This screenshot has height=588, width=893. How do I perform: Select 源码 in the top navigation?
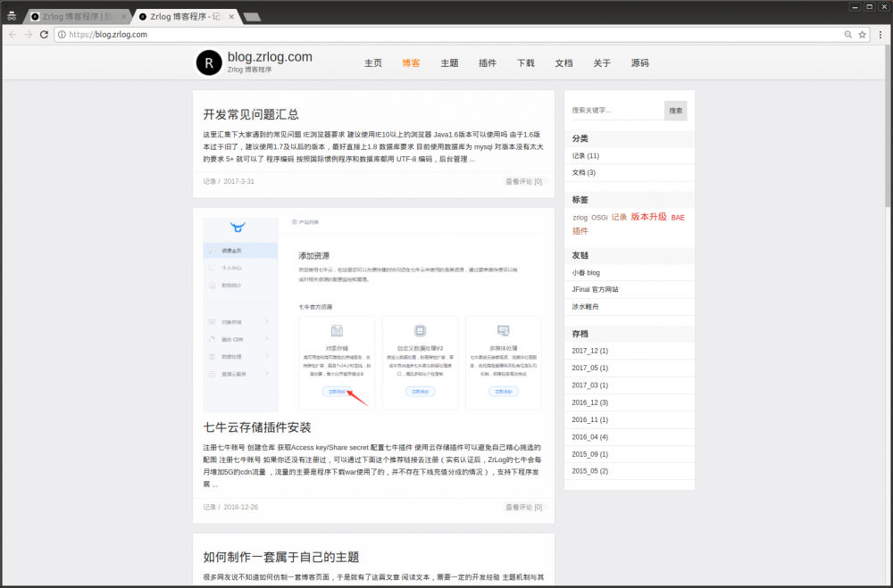(639, 63)
